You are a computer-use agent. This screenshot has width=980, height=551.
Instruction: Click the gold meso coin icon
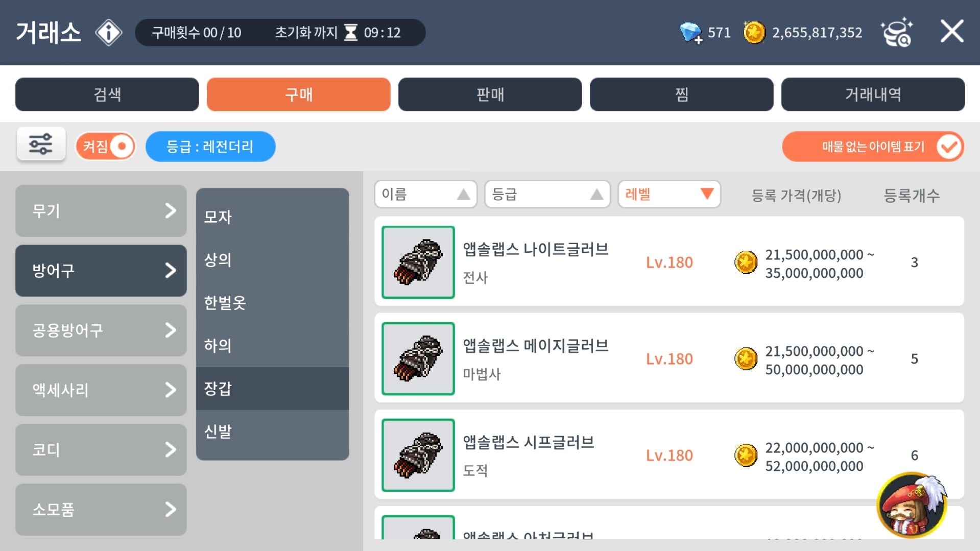(x=754, y=33)
